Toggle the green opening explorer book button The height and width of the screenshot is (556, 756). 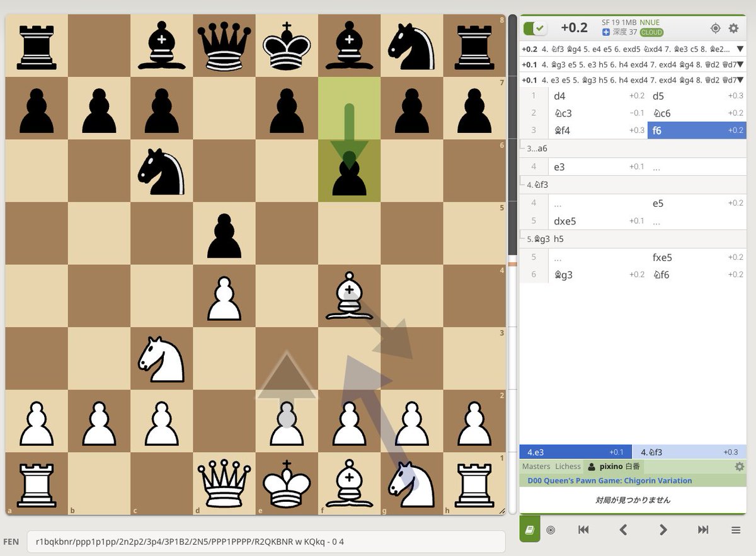point(530,530)
